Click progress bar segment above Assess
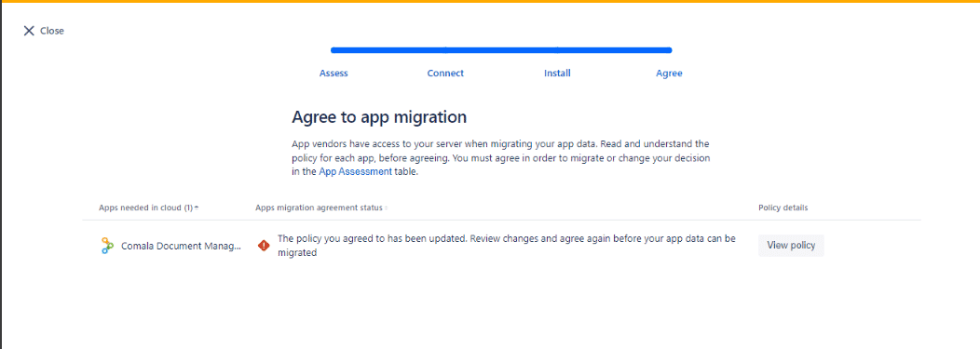The width and height of the screenshot is (980, 349). click(388, 50)
